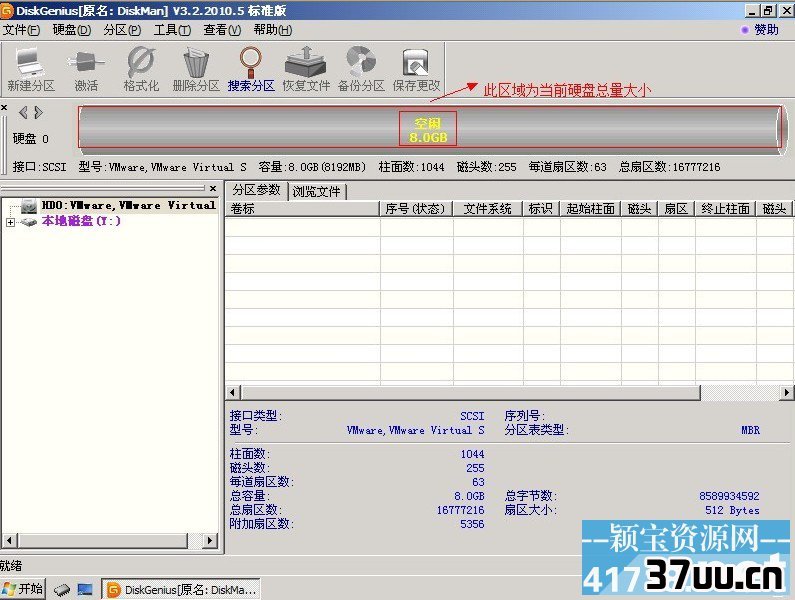Click the quick launch drive icon in taskbar
Screen dimensions: 795x600
(62, 589)
